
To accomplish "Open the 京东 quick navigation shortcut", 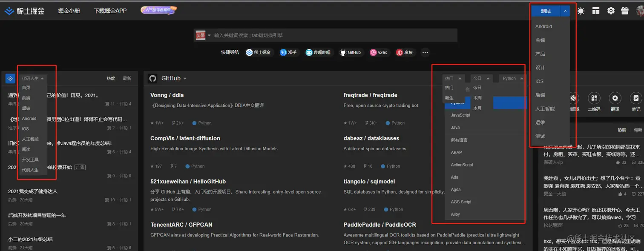I will tap(404, 52).
